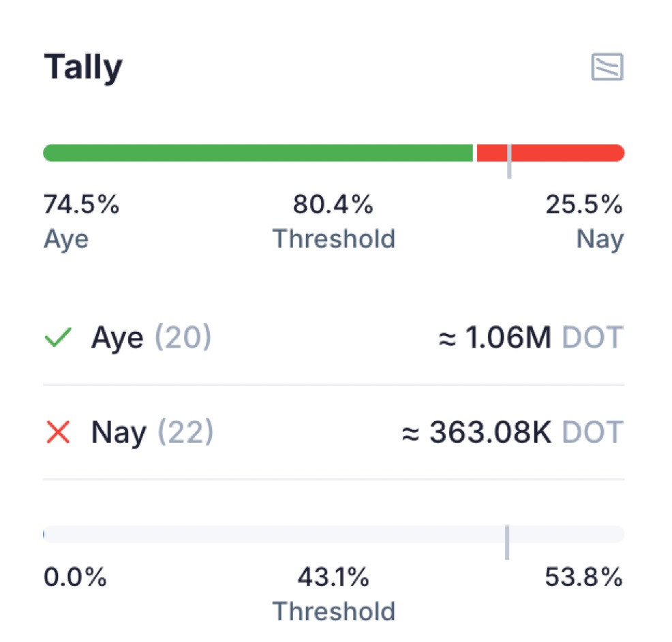Click the support threshold marker on lower bar

coord(507,542)
